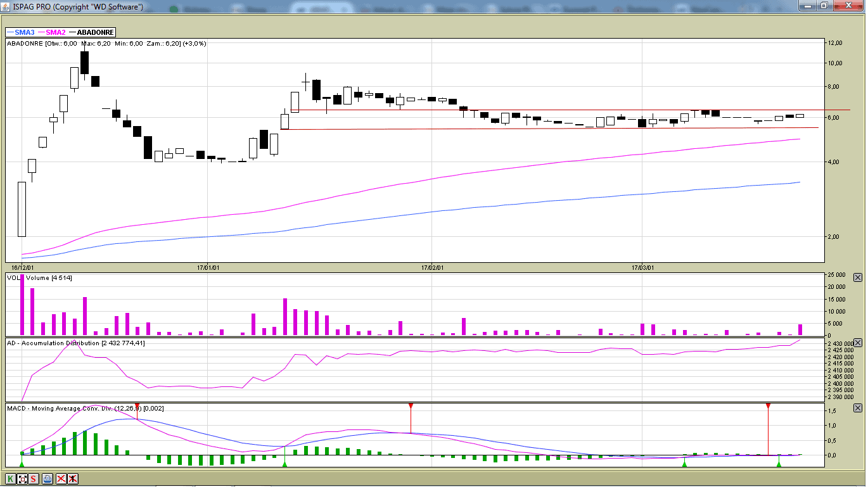The width and height of the screenshot is (868, 489).
Task: Click the Java icon in title bar
Action: [6, 6]
